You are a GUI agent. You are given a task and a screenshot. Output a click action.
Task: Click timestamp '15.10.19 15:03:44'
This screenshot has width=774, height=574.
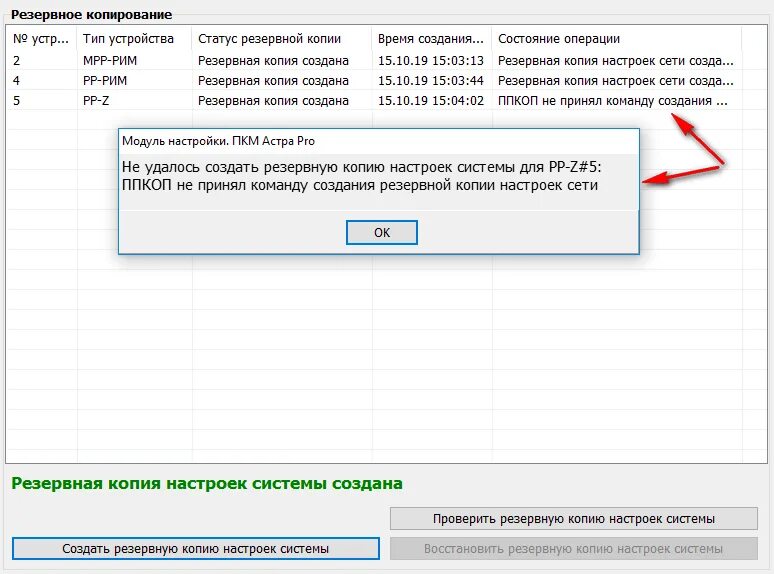431,80
